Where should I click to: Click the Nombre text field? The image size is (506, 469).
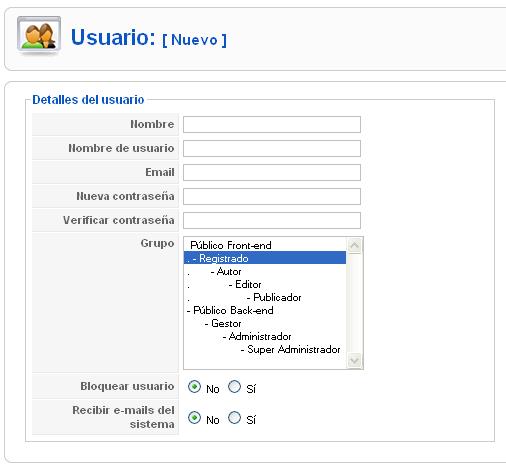272,124
